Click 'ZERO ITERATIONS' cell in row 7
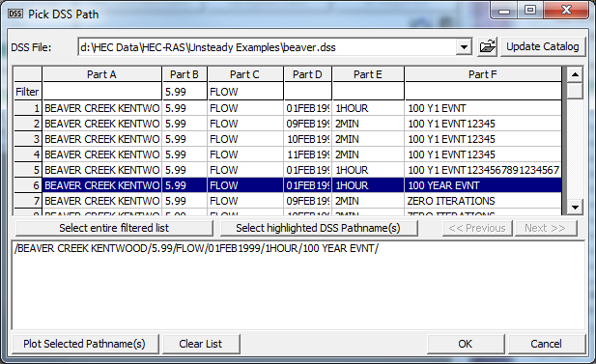Screen dimensions: 596x364 pos(483,201)
